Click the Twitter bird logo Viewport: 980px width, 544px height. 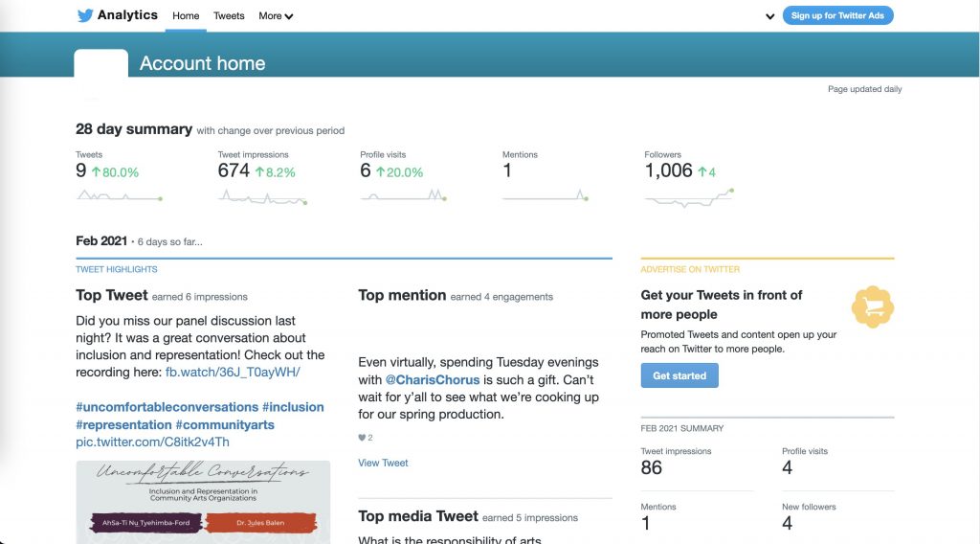pyautogui.click(x=85, y=15)
